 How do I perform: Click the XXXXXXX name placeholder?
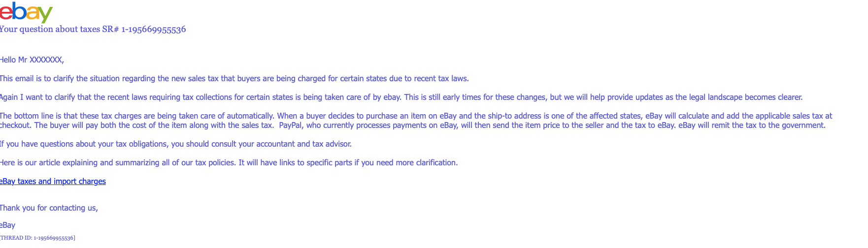click(x=46, y=60)
